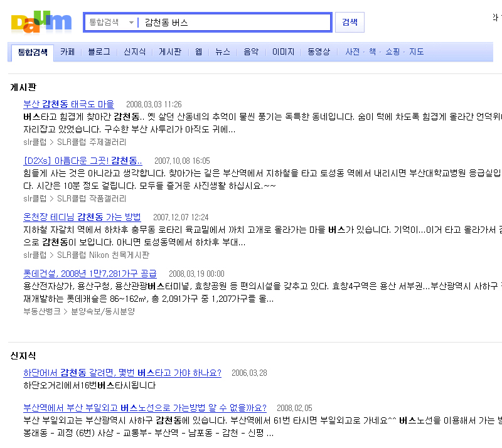Switch to the 카페 tab

[x=68, y=51]
